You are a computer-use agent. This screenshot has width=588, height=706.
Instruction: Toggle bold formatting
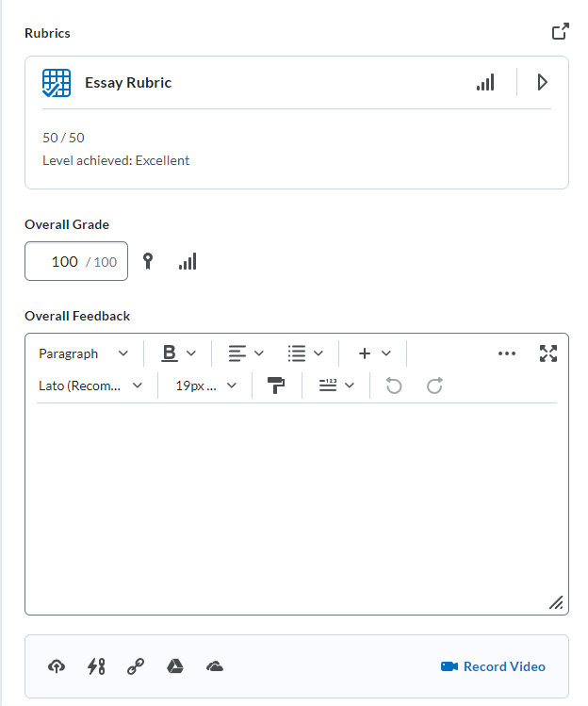click(x=170, y=353)
